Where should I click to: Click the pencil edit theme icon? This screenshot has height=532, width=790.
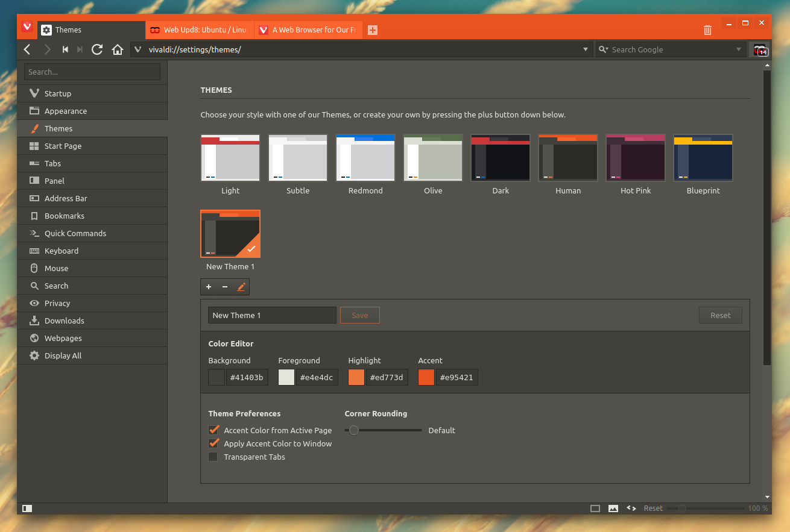(x=241, y=287)
